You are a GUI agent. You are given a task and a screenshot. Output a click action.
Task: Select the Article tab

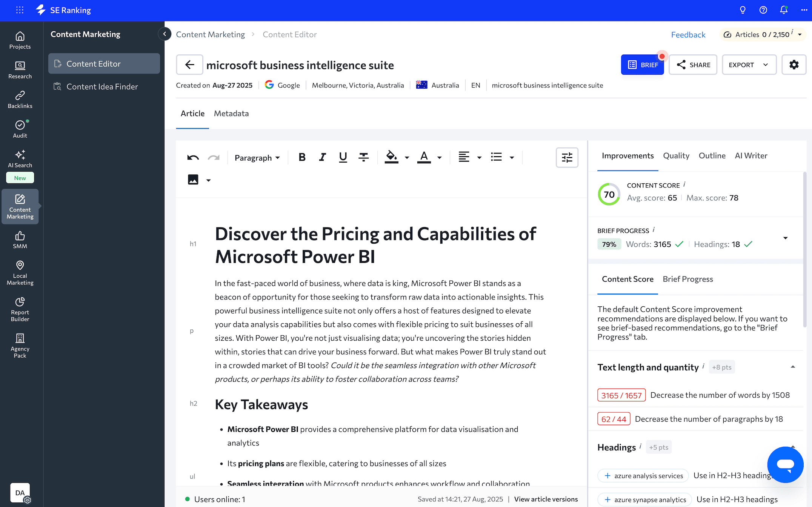pyautogui.click(x=192, y=114)
